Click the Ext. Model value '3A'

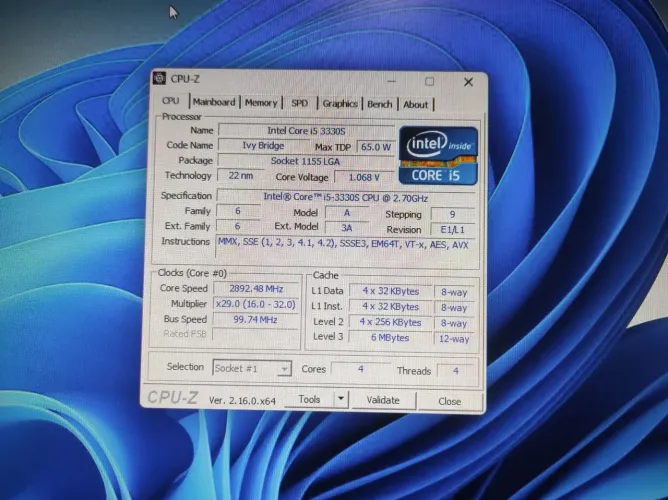click(x=347, y=228)
